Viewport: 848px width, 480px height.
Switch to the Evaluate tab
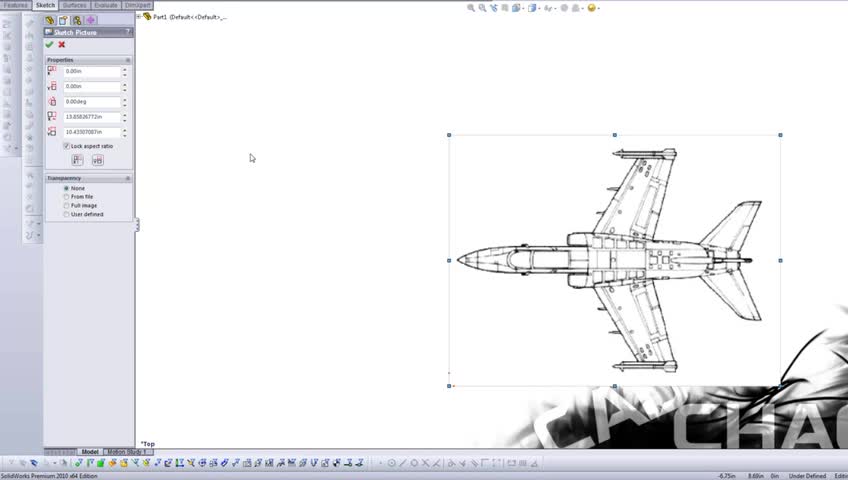click(106, 5)
